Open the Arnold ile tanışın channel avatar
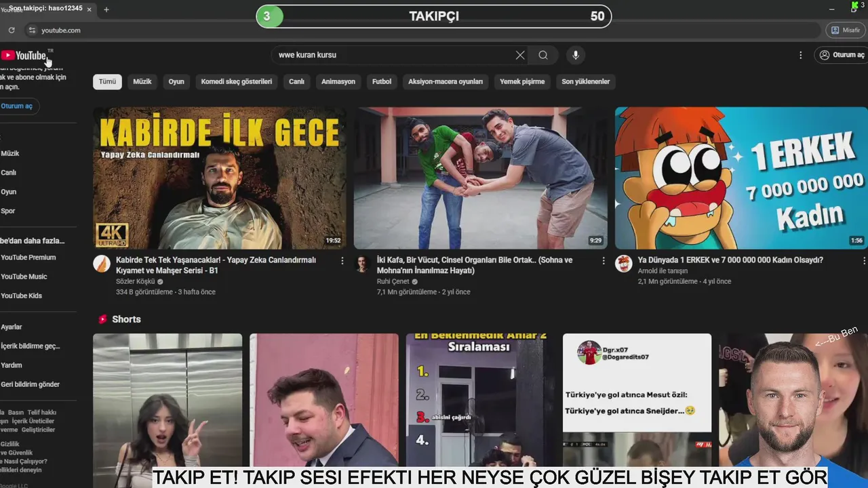 624,264
